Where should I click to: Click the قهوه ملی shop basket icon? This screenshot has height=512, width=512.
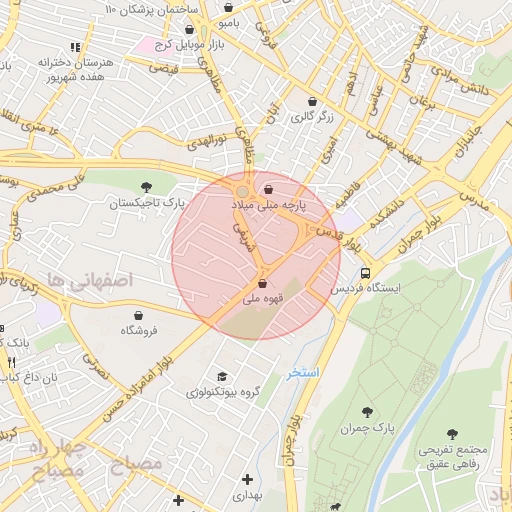click(263, 284)
